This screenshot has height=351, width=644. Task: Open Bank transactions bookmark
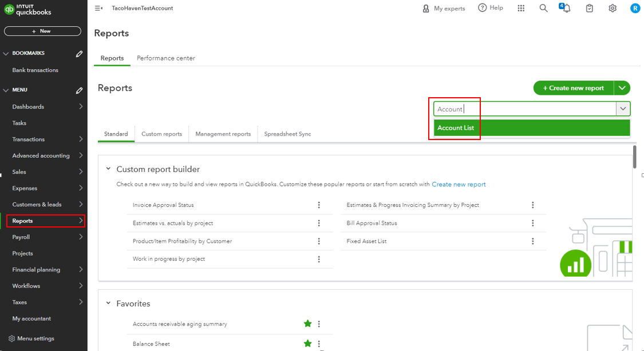coord(35,70)
